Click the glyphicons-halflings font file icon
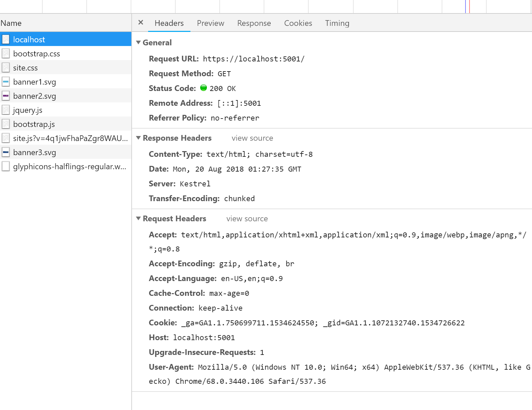 6,167
